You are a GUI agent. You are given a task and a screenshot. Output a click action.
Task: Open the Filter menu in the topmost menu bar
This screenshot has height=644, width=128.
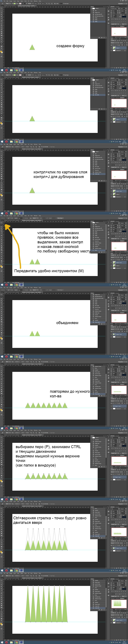click(26, 1)
